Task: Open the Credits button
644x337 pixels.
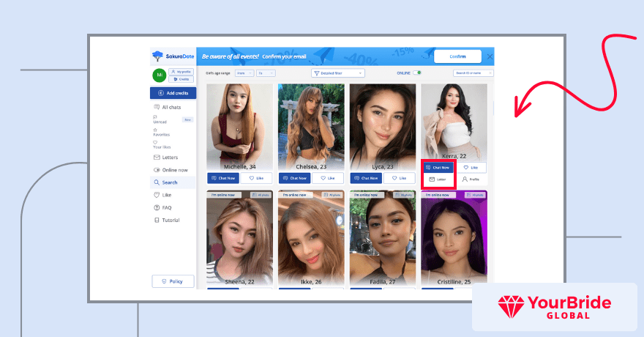Action: click(181, 79)
